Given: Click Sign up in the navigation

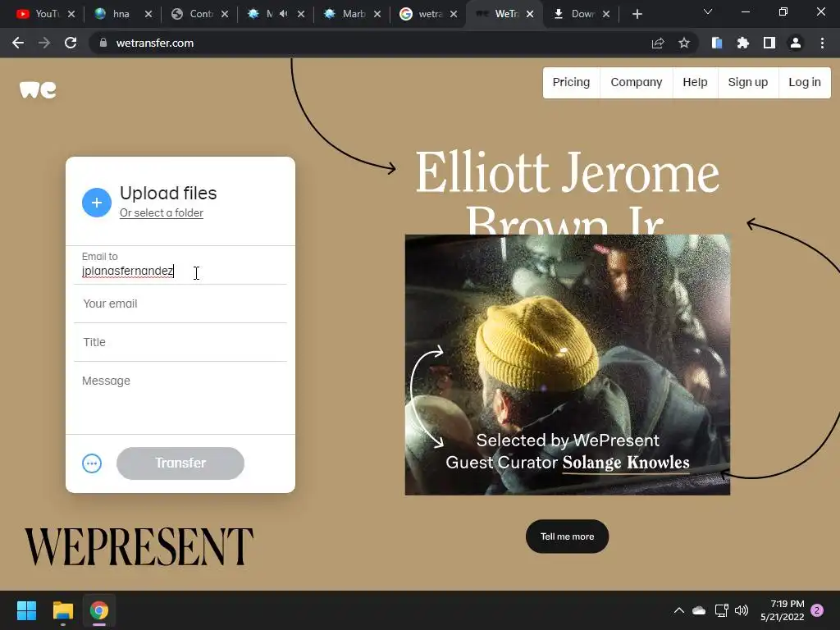Looking at the screenshot, I should [748, 83].
